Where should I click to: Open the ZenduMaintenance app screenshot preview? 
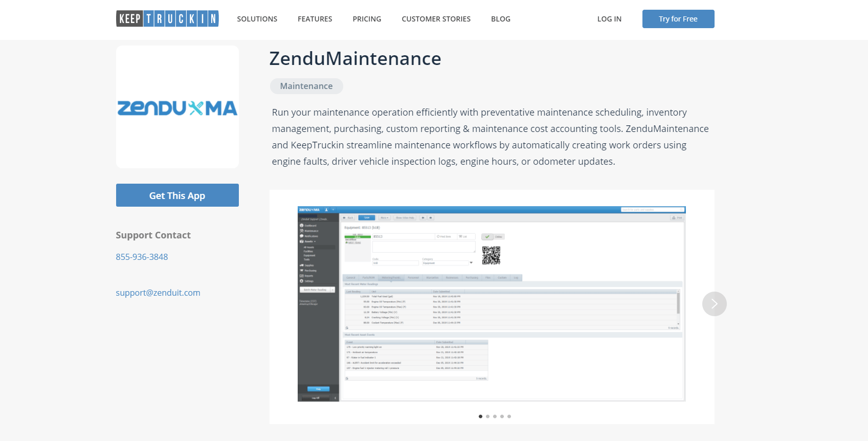tap(492, 304)
